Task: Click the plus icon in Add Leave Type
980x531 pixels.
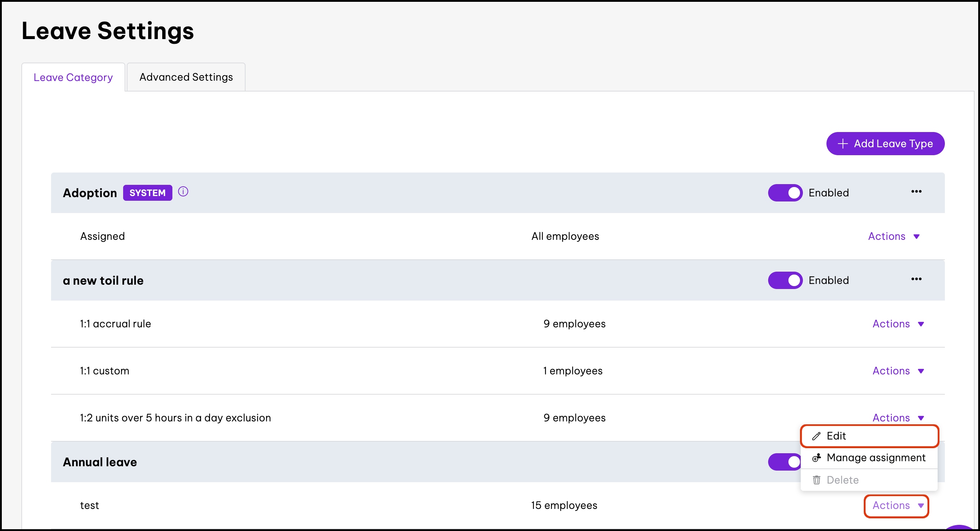Action: point(843,144)
